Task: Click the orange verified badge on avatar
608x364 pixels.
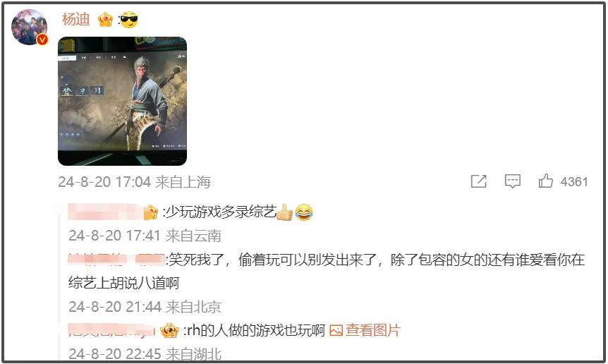Action: pos(42,40)
